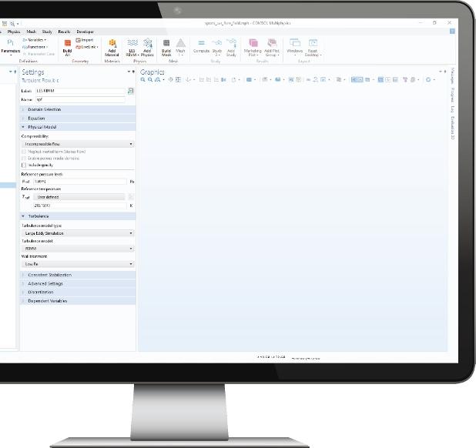Expand the Discretization section

(78, 293)
